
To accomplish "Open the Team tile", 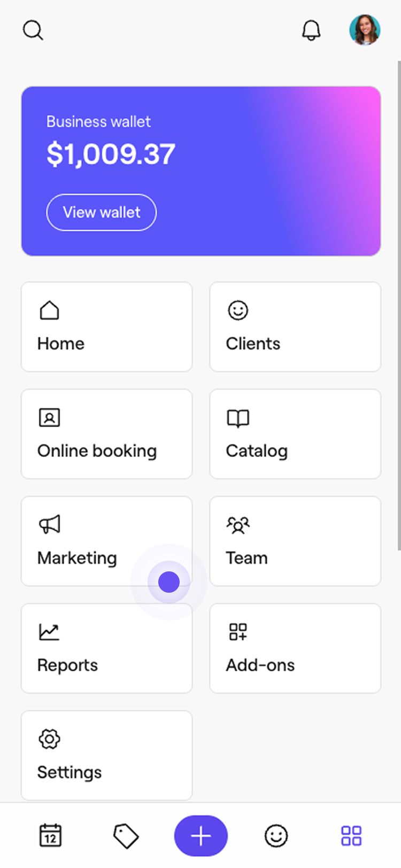I will point(295,541).
